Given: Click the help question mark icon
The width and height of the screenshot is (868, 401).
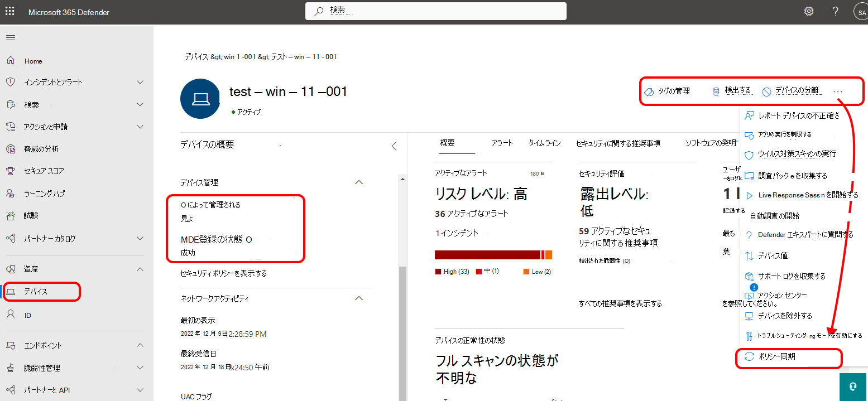Looking at the screenshot, I should (x=835, y=12).
